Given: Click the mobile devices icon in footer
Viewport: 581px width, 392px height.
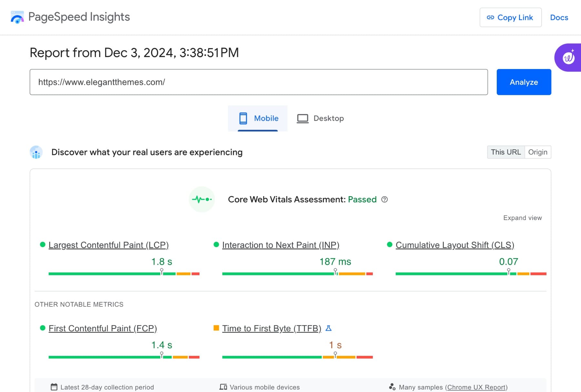Looking at the screenshot, I should click(223, 387).
